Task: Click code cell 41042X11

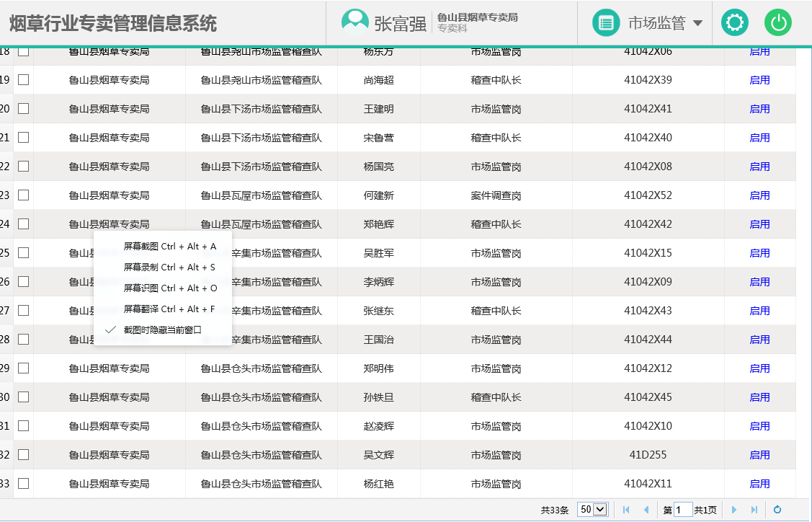Action: [648, 484]
